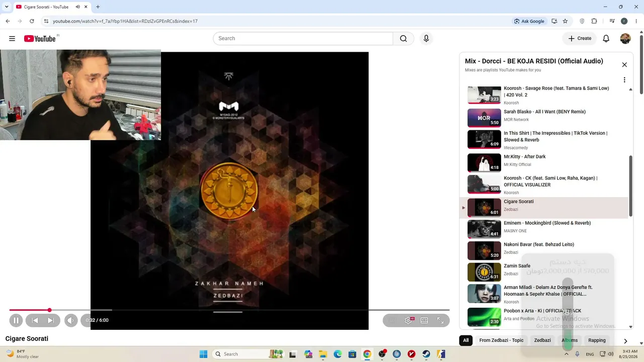
Task: Switch the player to theater mode
Action: click(x=425, y=320)
